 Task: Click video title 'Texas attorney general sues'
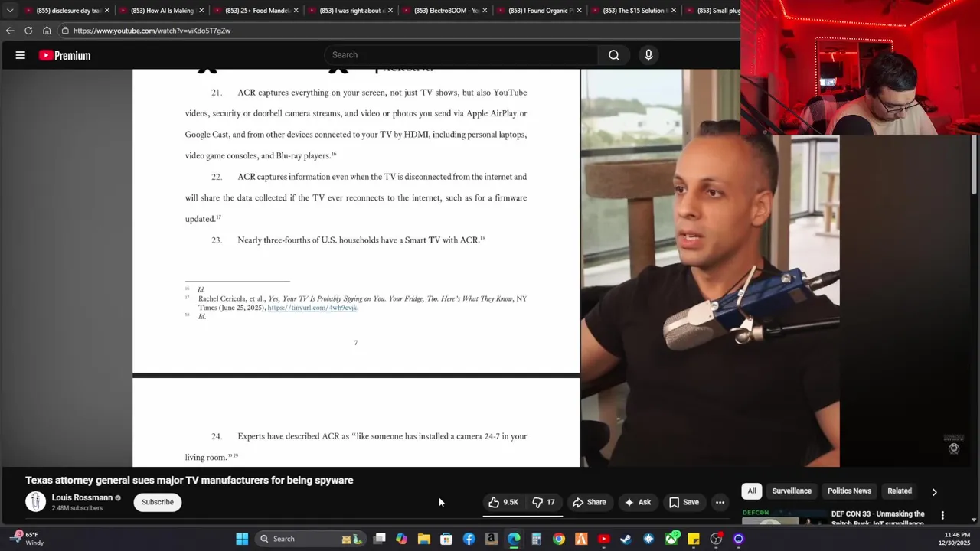click(189, 481)
